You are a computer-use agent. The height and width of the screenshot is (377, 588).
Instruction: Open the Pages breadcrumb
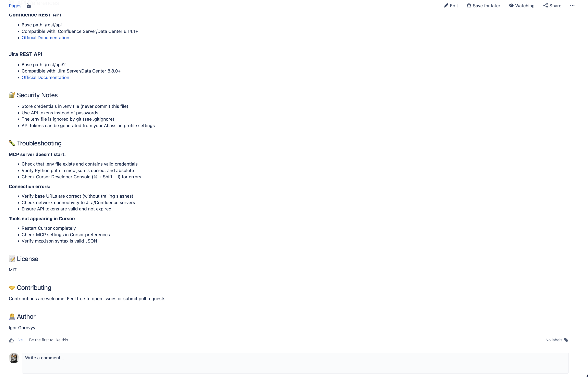point(15,6)
